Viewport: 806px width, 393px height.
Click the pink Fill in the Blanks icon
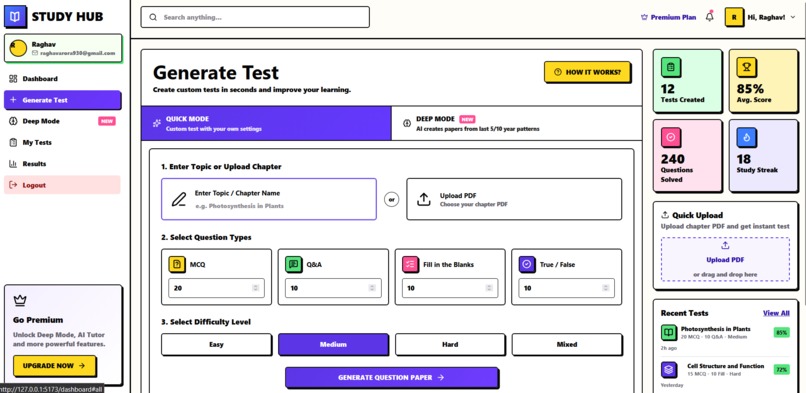pyautogui.click(x=410, y=265)
